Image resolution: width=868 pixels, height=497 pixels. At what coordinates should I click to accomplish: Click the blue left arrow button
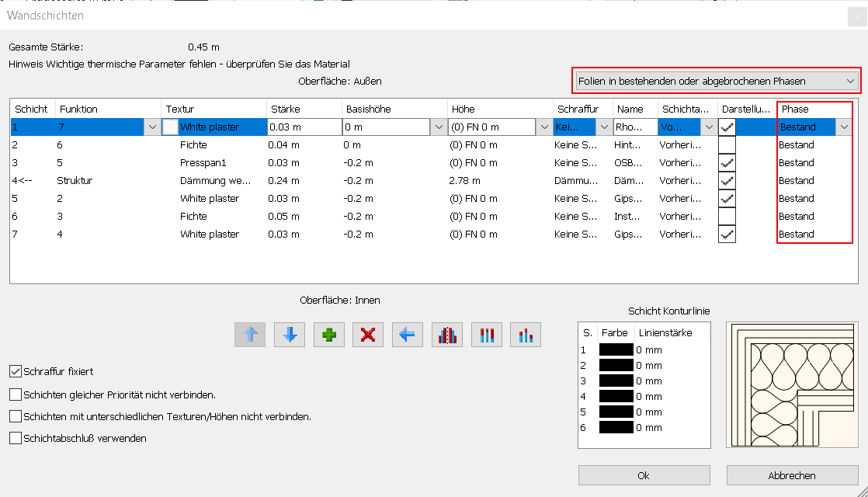click(408, 335)
